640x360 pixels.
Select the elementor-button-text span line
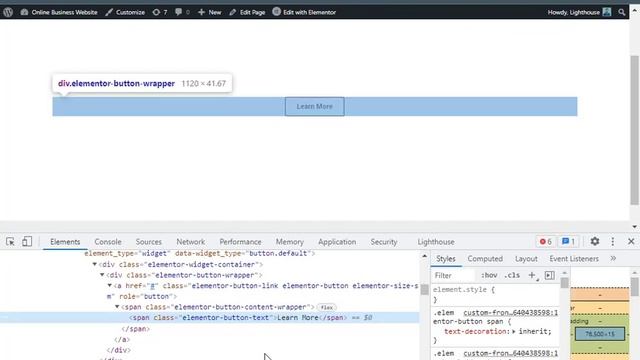(209, 318)
